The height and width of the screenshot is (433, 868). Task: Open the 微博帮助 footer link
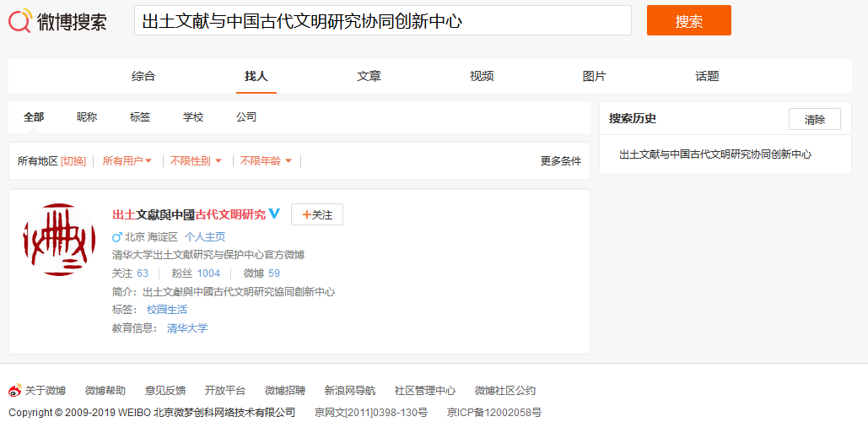(105, 390)
